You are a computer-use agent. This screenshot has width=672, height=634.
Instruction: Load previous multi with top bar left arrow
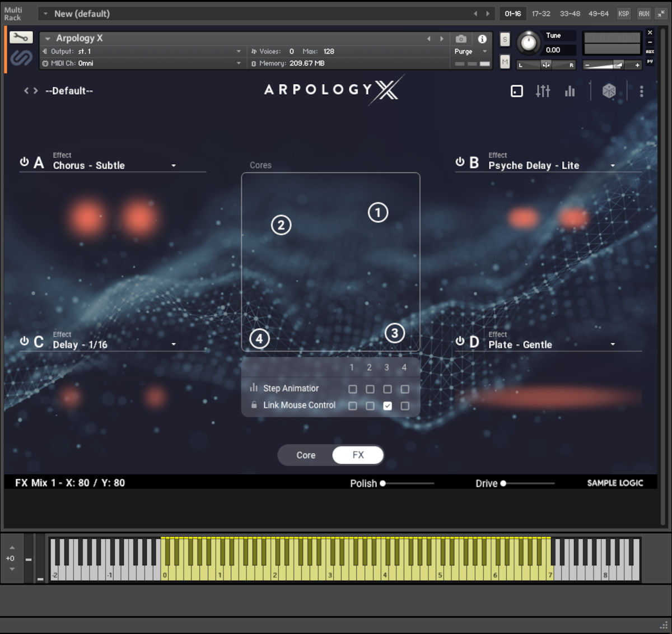475,13
